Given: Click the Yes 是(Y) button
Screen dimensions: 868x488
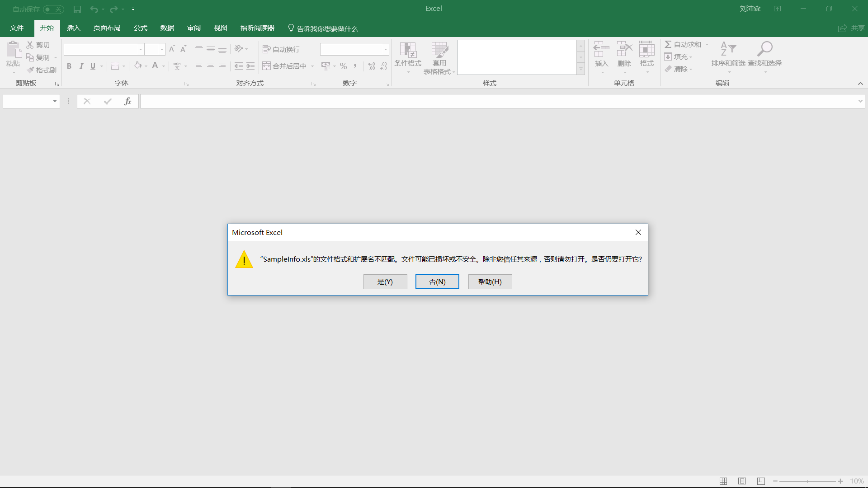Looking at the screenshot, I should pyautogui.click(x=385, y=282).
